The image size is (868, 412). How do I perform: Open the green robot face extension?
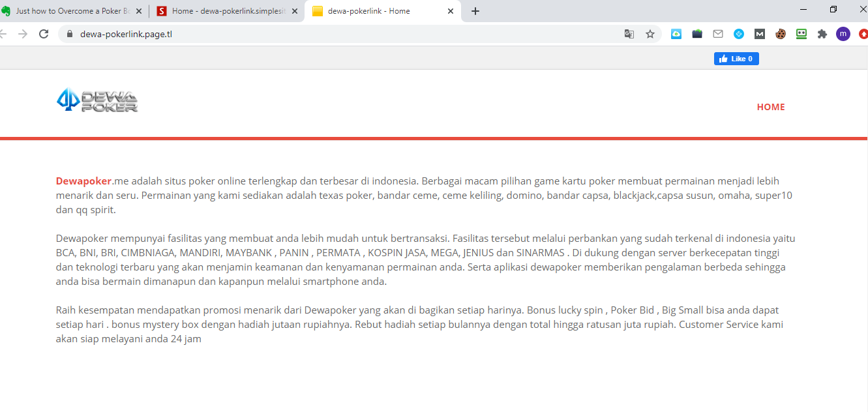pyautogui.click(x=801, y=34)
